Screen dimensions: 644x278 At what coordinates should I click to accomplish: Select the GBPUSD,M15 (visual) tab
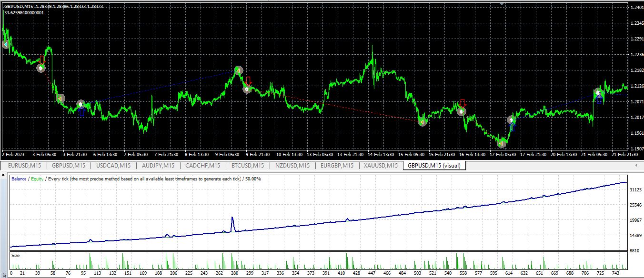[x=434, y=166]
